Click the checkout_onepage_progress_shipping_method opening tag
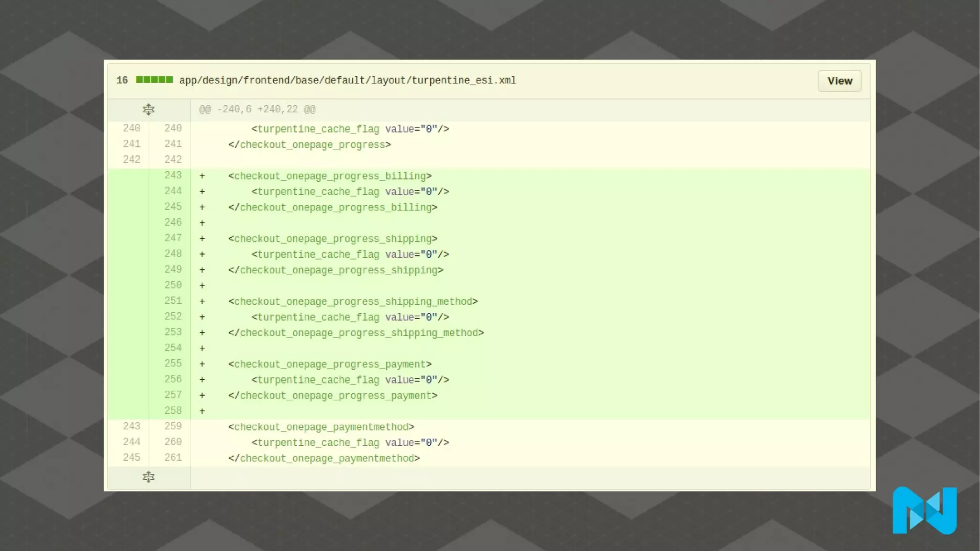The image size is (980, 551). 353,301
